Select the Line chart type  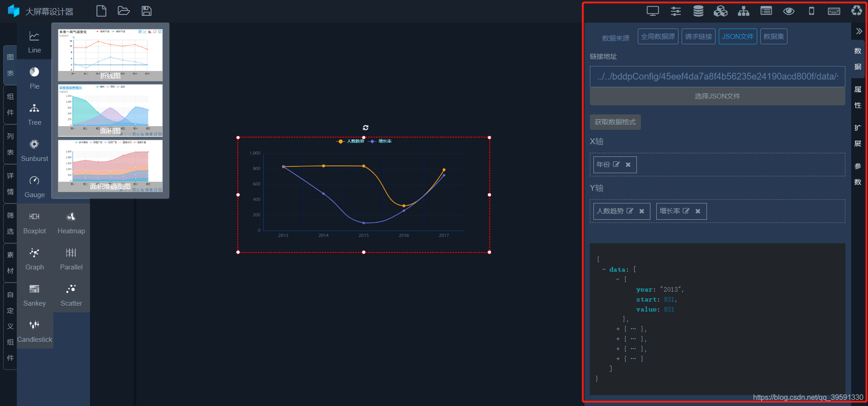[34, 42]
